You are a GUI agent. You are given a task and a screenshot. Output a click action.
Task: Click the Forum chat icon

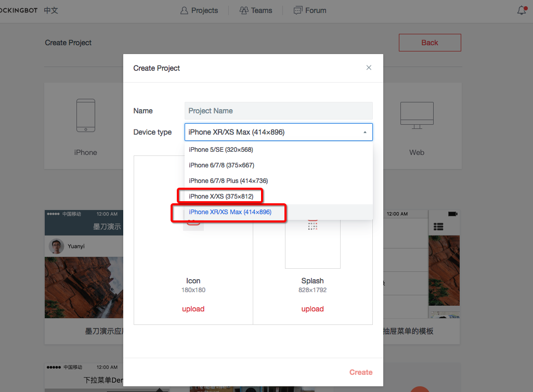click(x=298, y=10)
